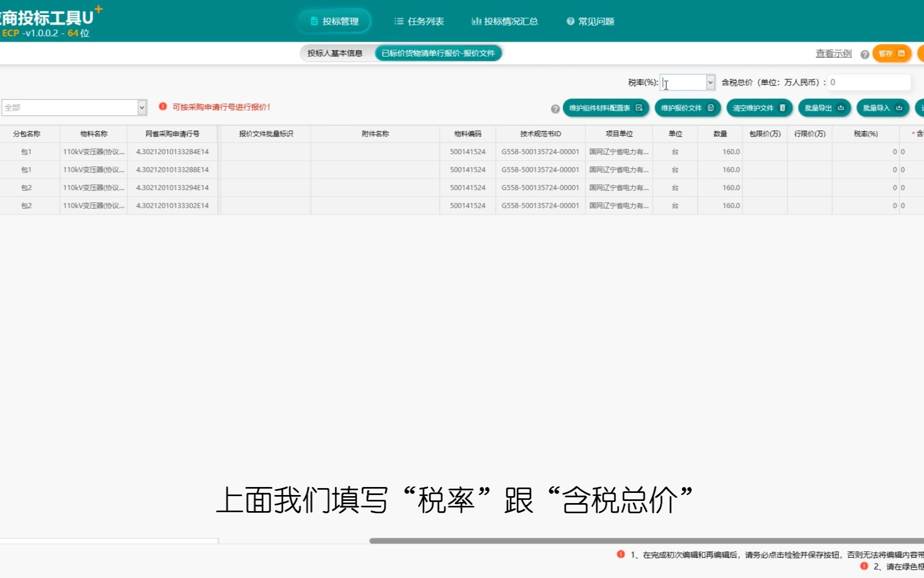The width and height of the screenshot is (924, 578).
Task: Open 投标情况汇总 summary
Action: (x=504, y=21)
